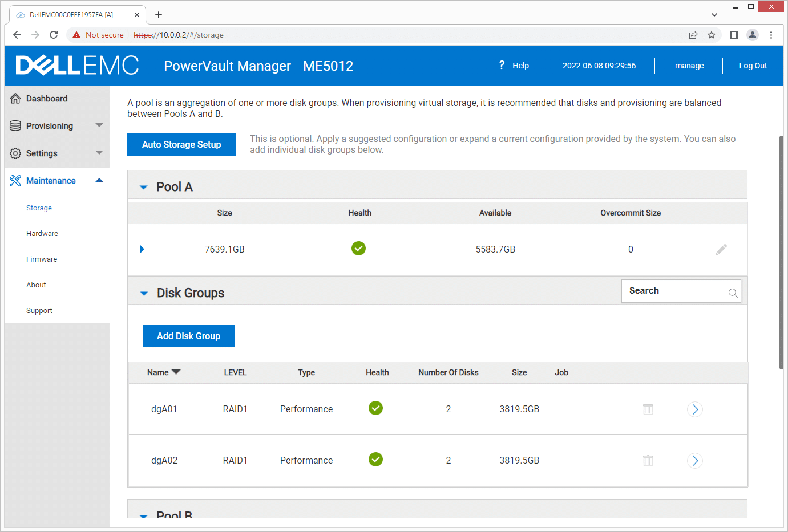Collapse the Pool A section
Image resolution: width=788 pixels, height=532 pixels.
[x=144, y=187]
